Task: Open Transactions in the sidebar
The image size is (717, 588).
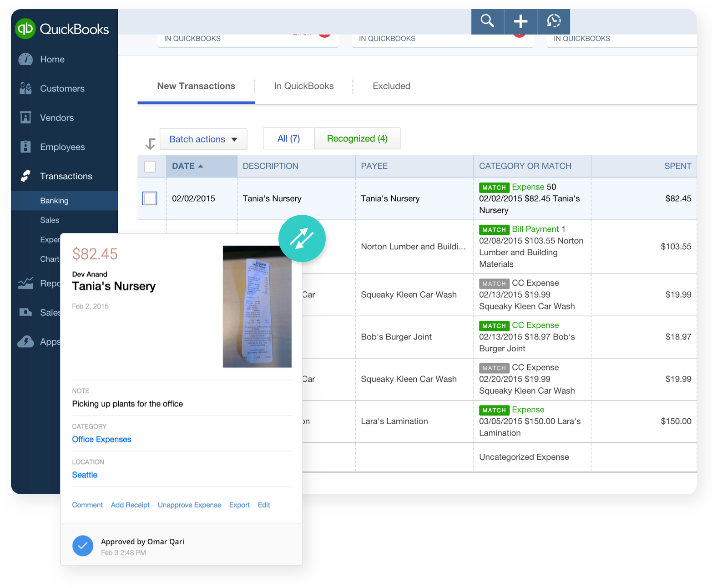Action: point(66,176)
